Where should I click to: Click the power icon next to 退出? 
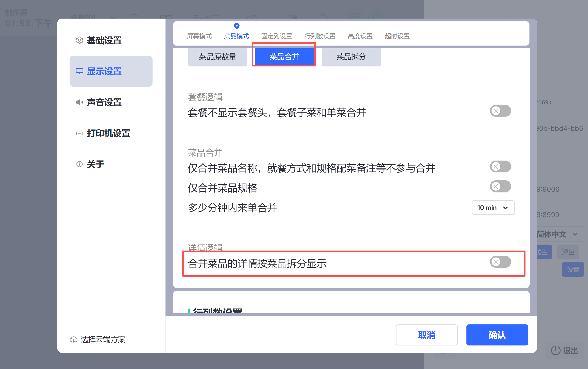pyautogui.click(x=556, y=350)
